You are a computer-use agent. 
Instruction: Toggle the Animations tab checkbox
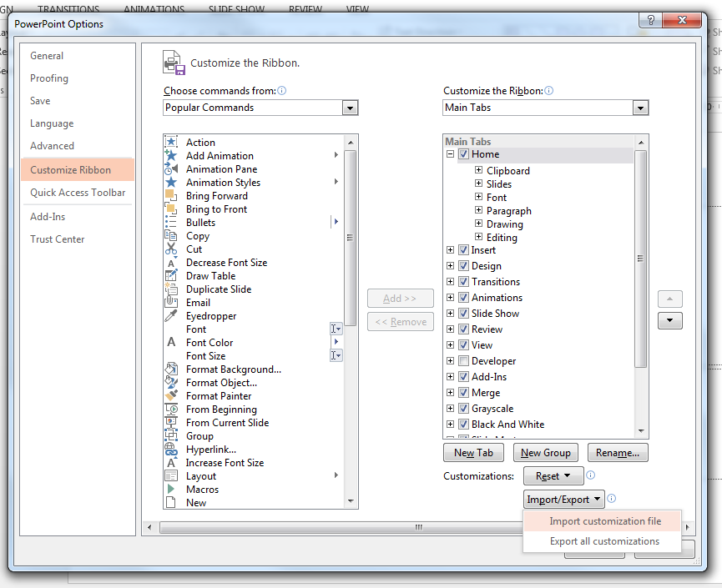coord(464,297)
